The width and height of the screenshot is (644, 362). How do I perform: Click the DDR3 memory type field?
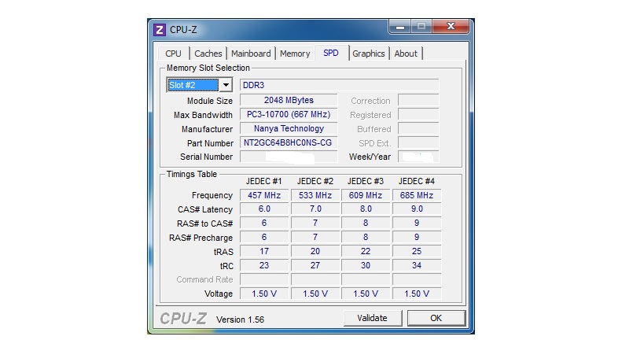coord(339,85)
